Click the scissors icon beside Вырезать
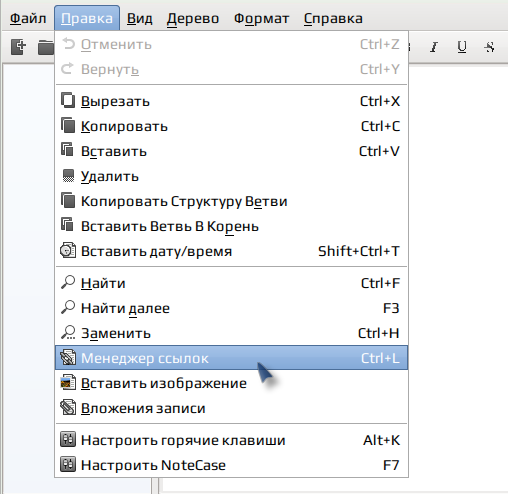Screen dimensions: 508x494 [68, 101]
